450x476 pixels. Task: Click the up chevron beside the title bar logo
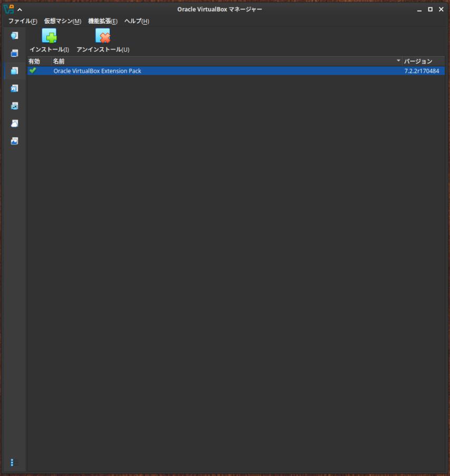(x=19, y=9)
